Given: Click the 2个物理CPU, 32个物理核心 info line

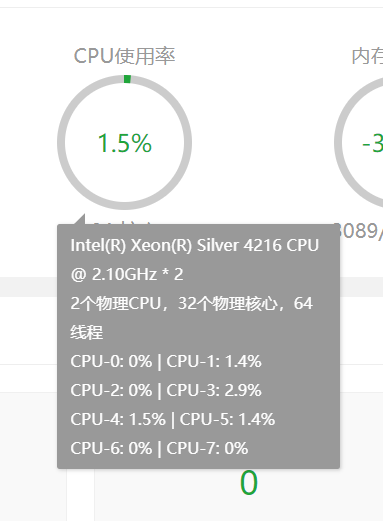Looking at the screenshot, I should [x=192, y=304].
